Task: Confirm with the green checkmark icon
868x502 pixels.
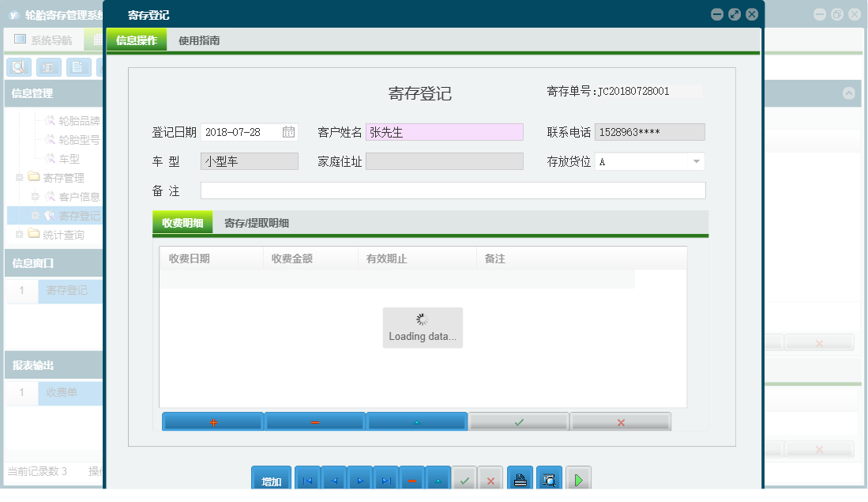Action: (x=518, y=421)
